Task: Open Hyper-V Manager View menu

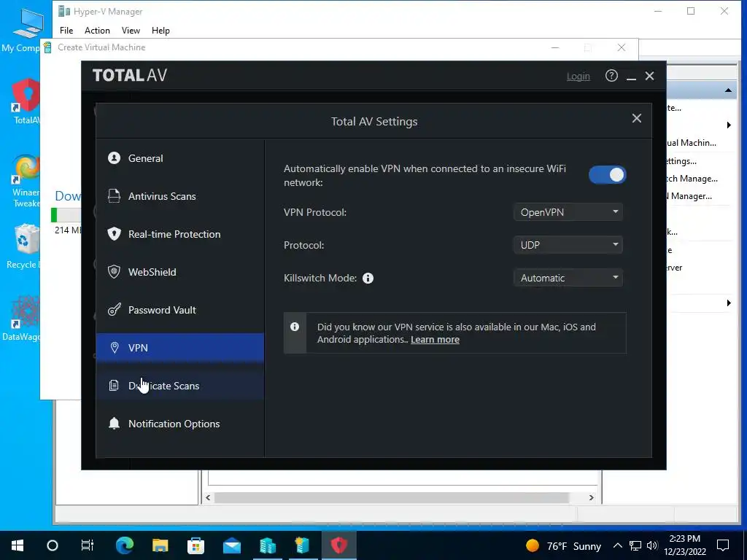Action: (x=131, y=31)
